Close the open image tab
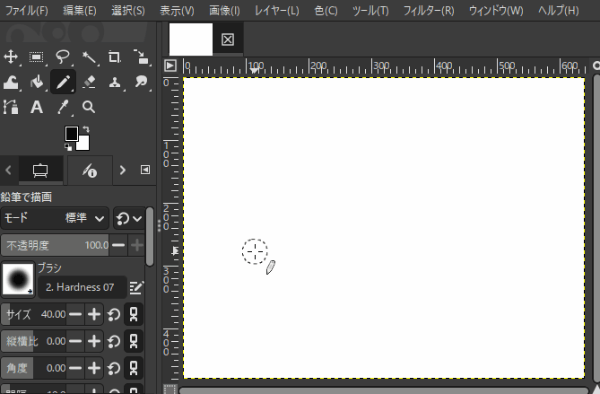 coord(228,39)
